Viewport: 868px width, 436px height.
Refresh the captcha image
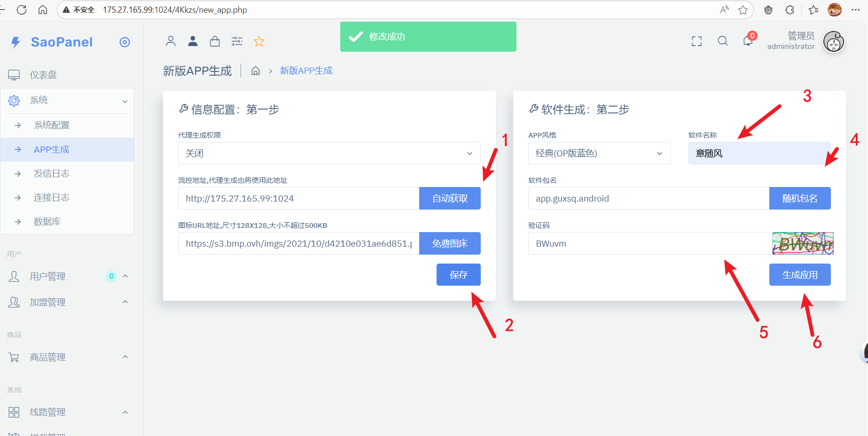pyautogui.click(x=803, y=243)
